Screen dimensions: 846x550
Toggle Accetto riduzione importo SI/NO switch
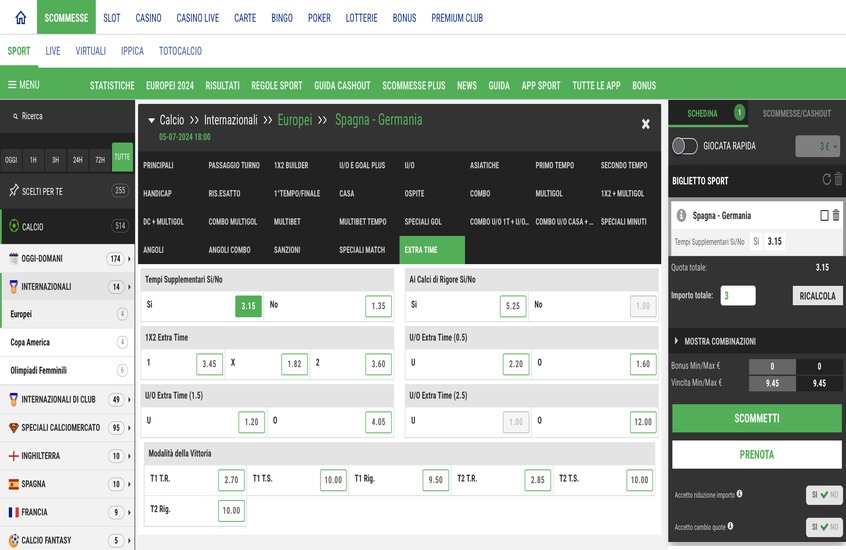point(824,495)
